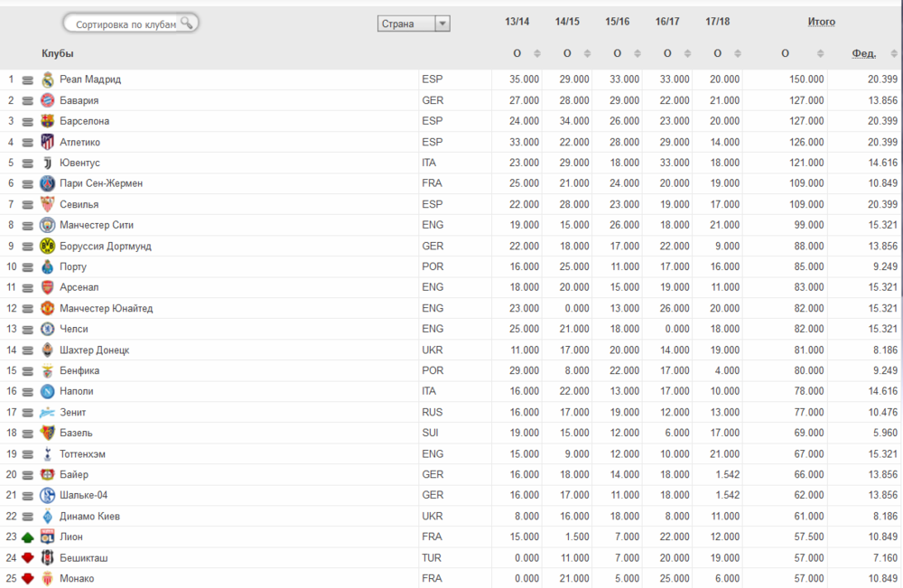Click the Фед. column header link
Screen dimensions: 903x588
[x=863, y=54]
